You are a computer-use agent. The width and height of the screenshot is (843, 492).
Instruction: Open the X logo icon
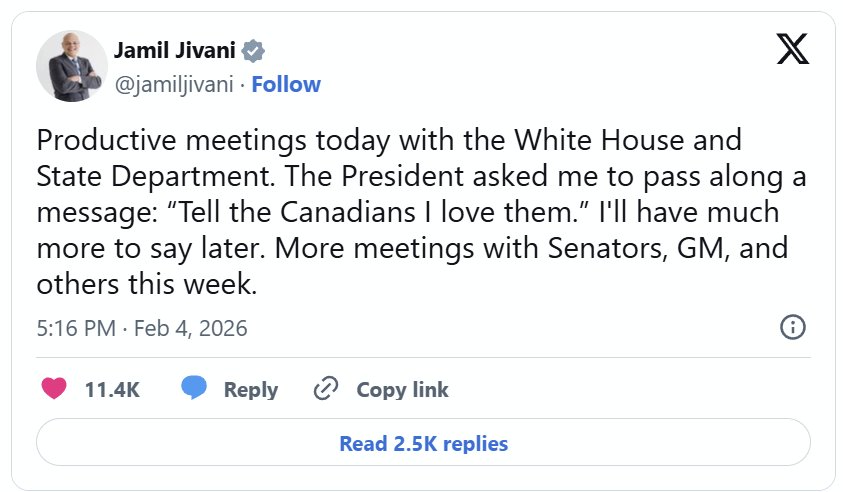pyautogui.click(x=792, y=49)
